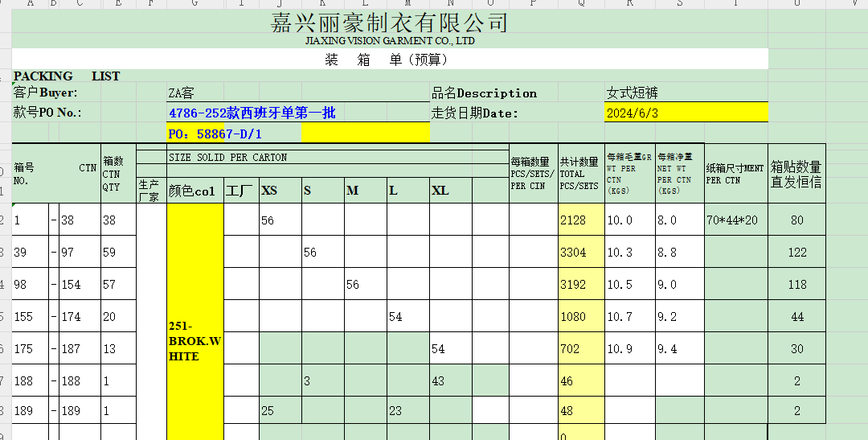Click the 共计数量 TOTAL header cell
The width and height of the screenshot is (868, 440).
pos(580,173)
